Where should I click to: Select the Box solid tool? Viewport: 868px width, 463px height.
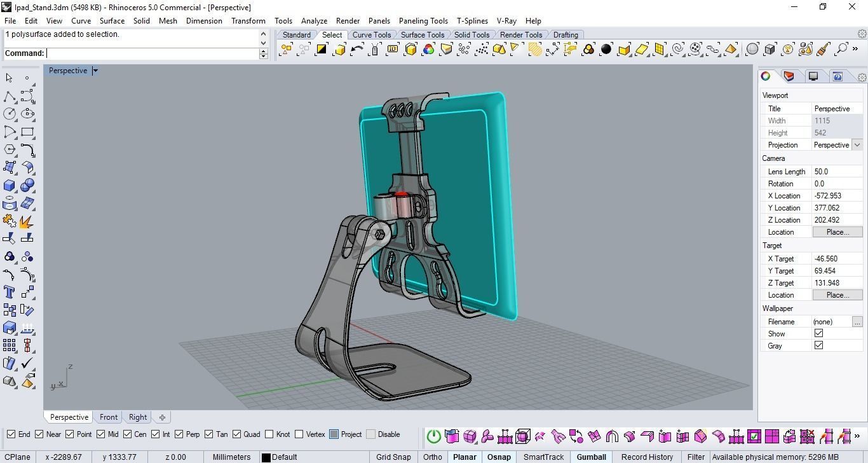(10, 185)
